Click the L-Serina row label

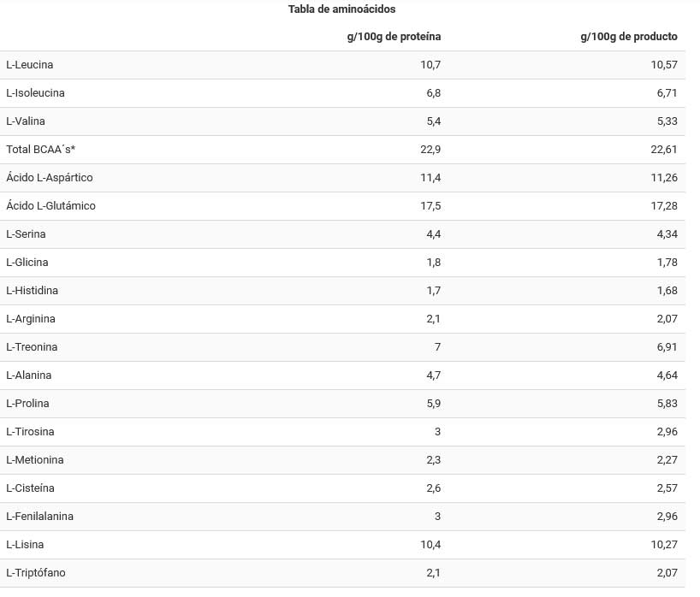tap(26, 234)
